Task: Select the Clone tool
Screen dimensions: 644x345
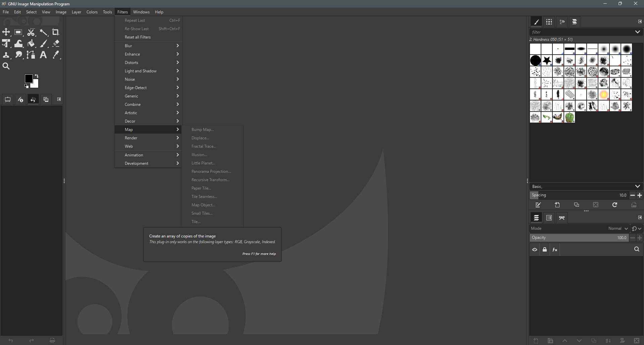Action: [6, 55]
